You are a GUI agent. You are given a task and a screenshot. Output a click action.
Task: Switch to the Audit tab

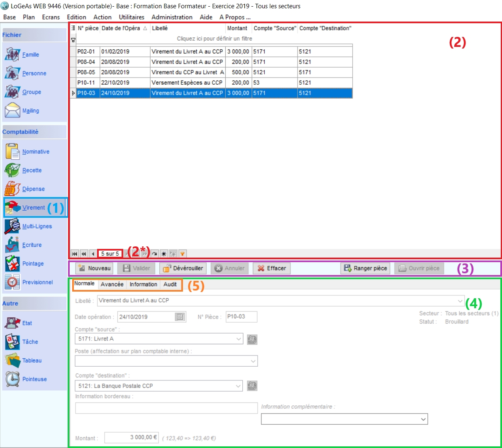coord(170,285)
